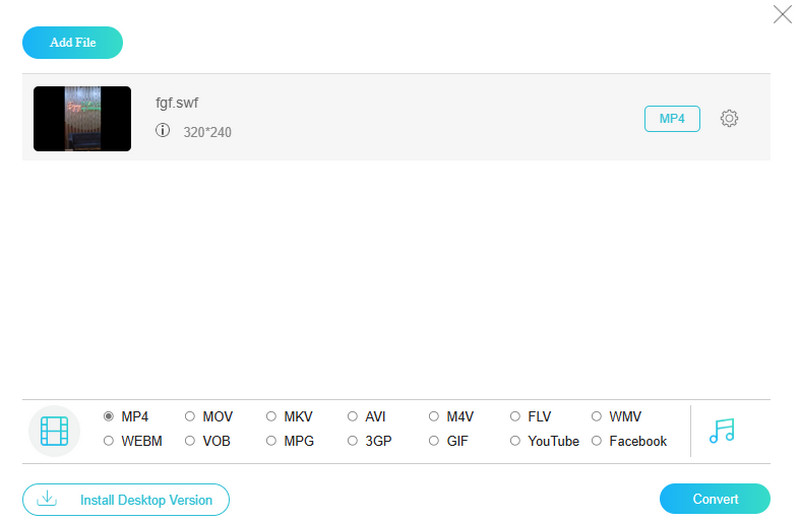The width and height of the screenshot is (800, 522).
Task: Select the YouTube preset option
Action: point(516,440)
